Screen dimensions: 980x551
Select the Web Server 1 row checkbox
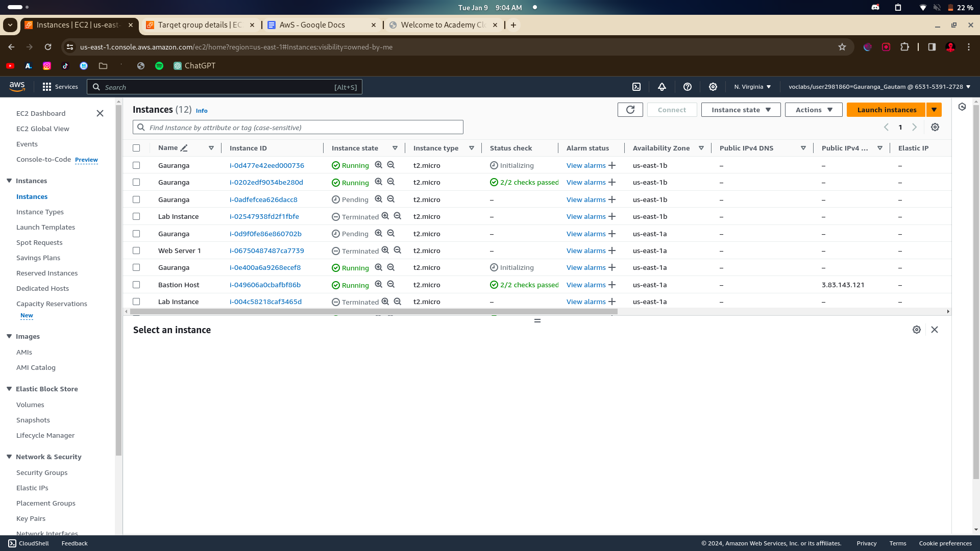(136, 251)
